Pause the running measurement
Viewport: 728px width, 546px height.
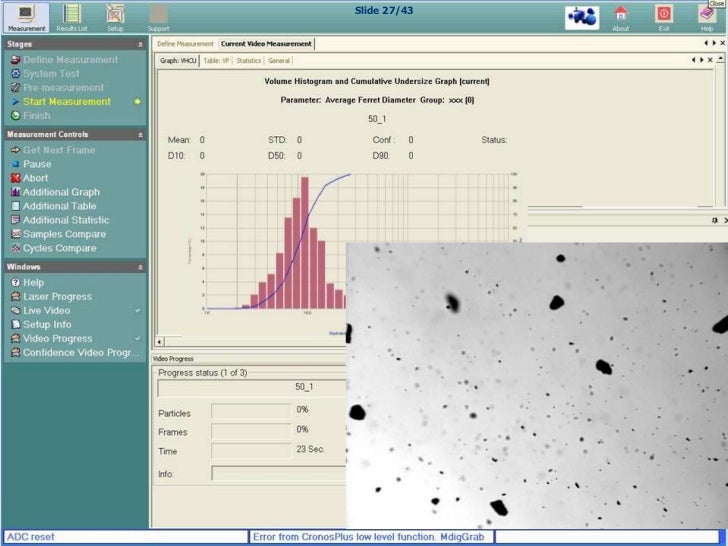tap(37, 164)
